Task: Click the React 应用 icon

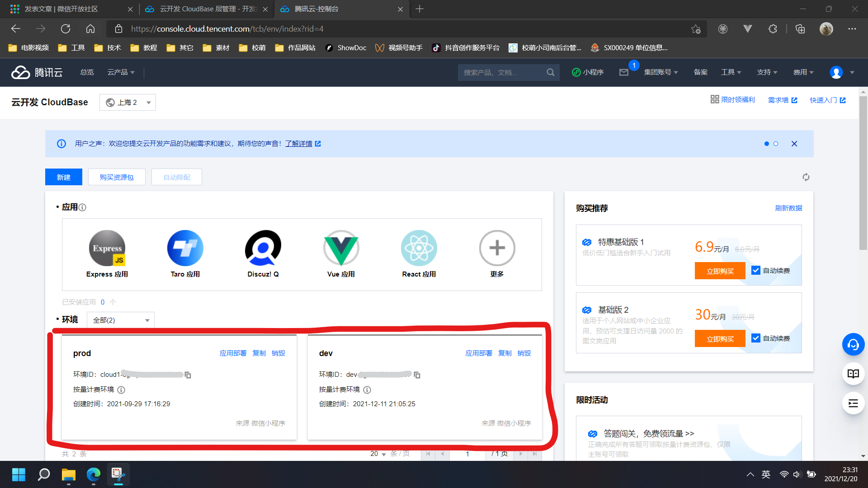Action: [419, 248]
